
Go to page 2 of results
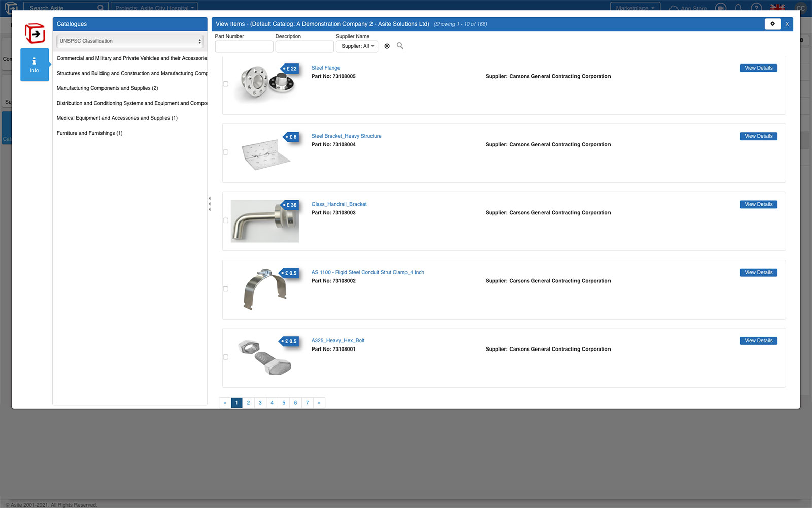point(248,403)
